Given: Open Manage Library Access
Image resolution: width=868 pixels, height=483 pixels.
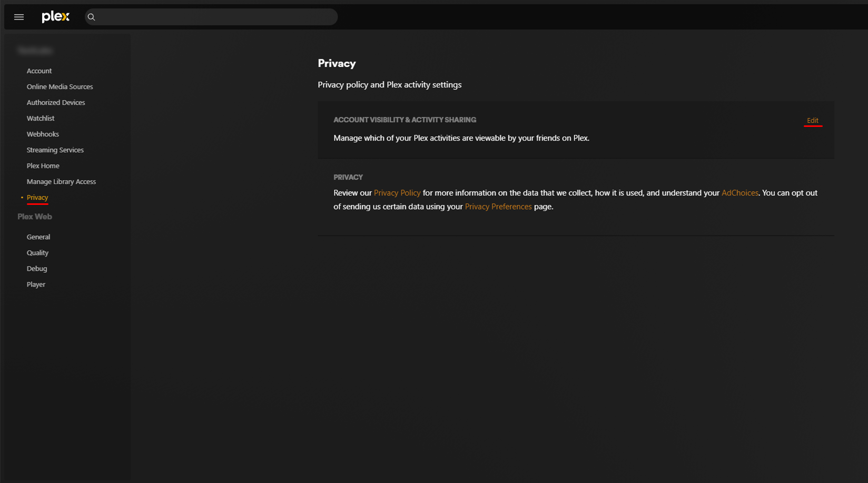Looking at the screenshot, I should (61, 181).
